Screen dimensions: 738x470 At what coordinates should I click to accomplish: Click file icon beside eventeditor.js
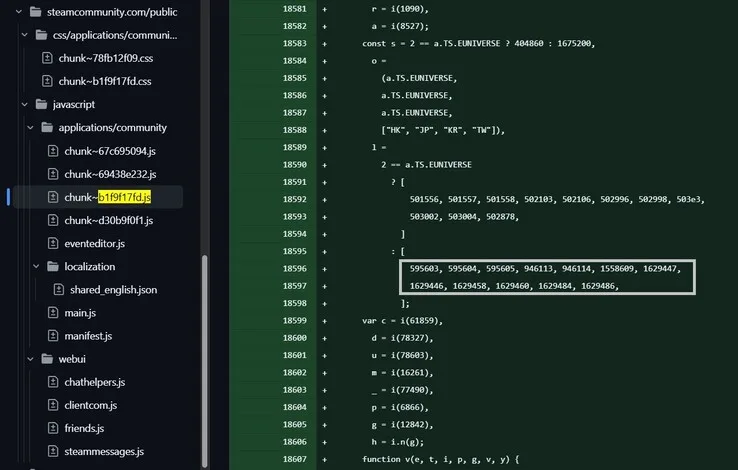click(x=53, y=243)
